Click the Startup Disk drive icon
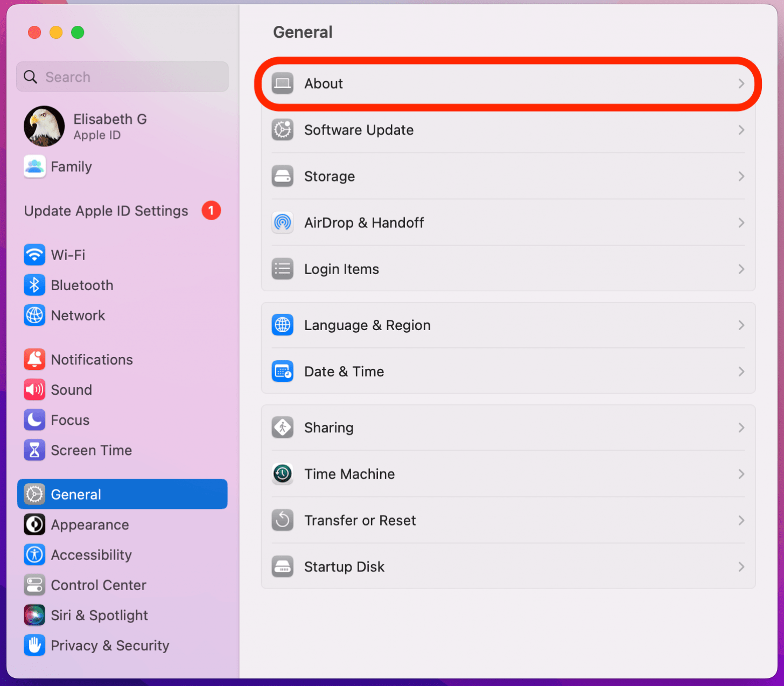Image resolution: width=784 pixels, height=686 pixels. coord(282,566)
